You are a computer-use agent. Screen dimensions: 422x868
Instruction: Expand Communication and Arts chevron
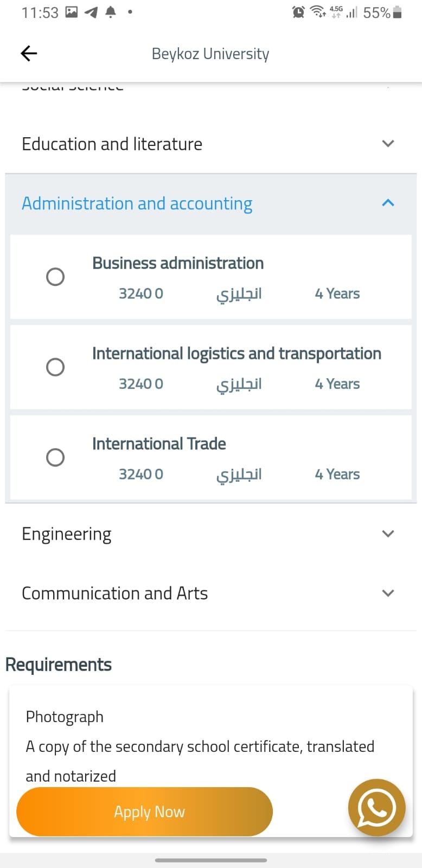point(388,593)
